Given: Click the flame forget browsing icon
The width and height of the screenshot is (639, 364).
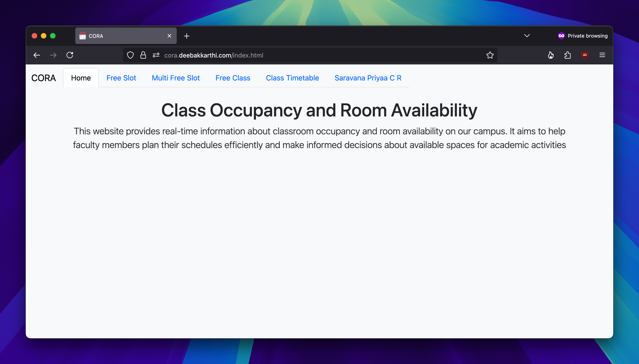Looking at the screenshot, I should [550, 55].
